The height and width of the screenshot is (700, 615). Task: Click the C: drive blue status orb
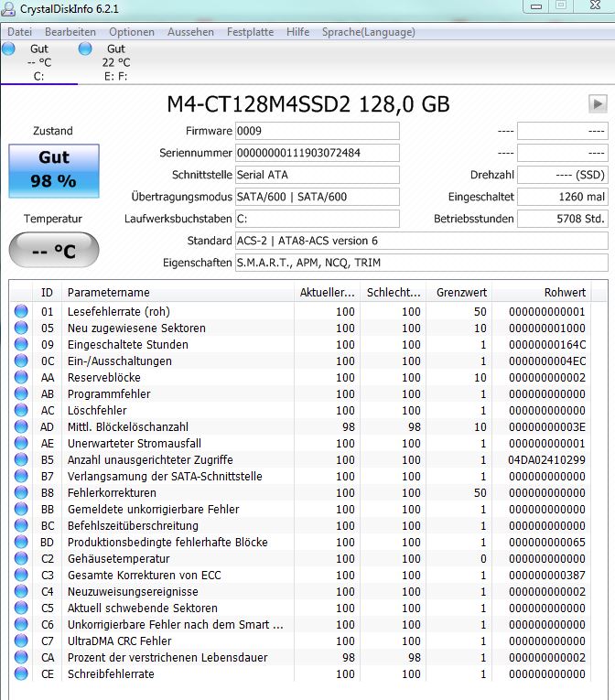(8, 48)
